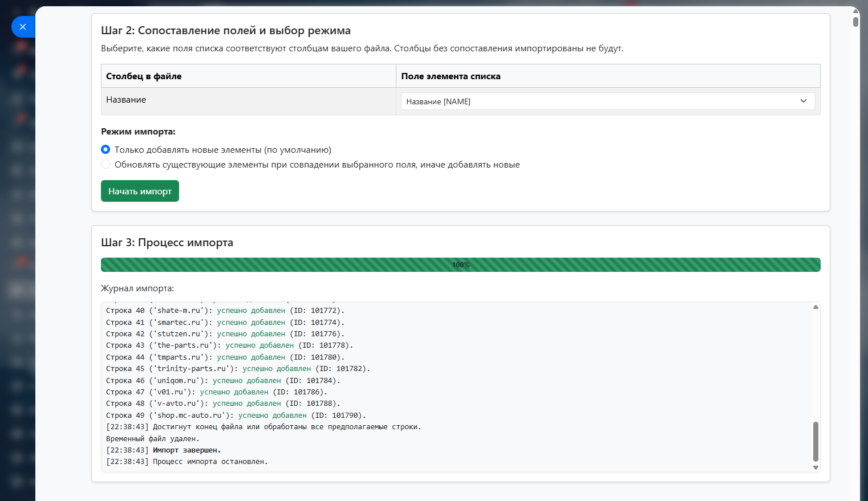Close the import side panel
The height and width of the screenshot is (501, 868).
coord(23,27)
